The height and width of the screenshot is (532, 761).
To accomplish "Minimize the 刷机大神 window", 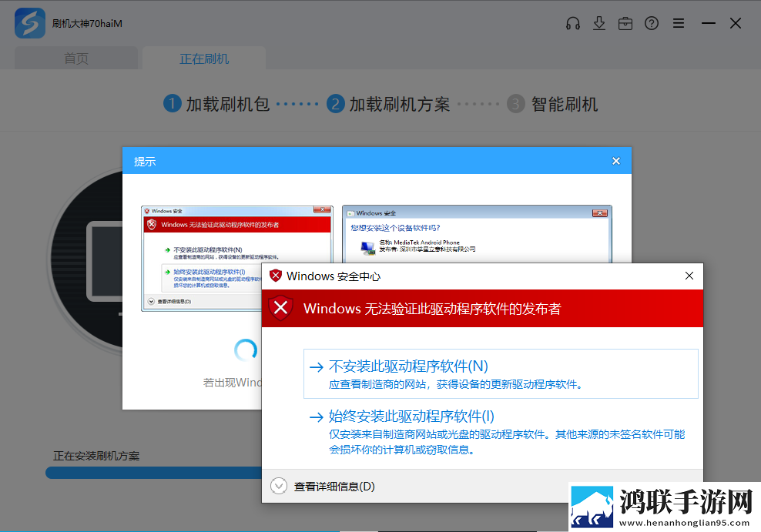I will click(x=708, y=23).
